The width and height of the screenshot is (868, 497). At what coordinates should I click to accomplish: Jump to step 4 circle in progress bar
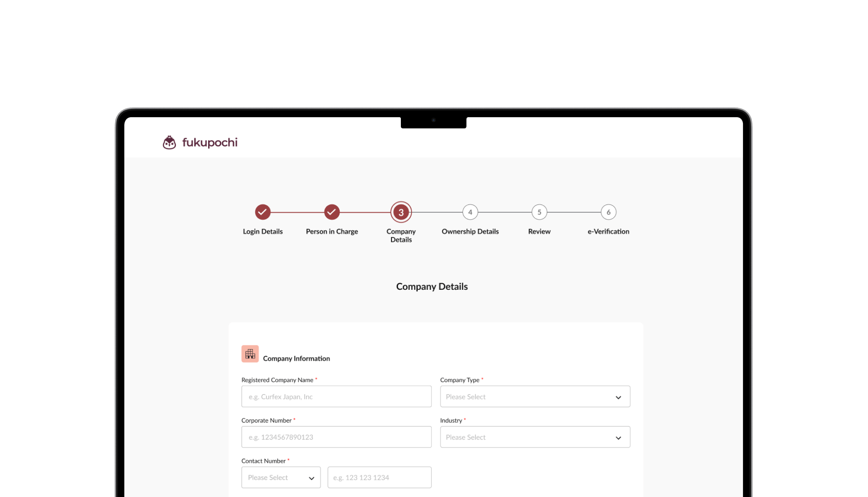tap(470, 212)
